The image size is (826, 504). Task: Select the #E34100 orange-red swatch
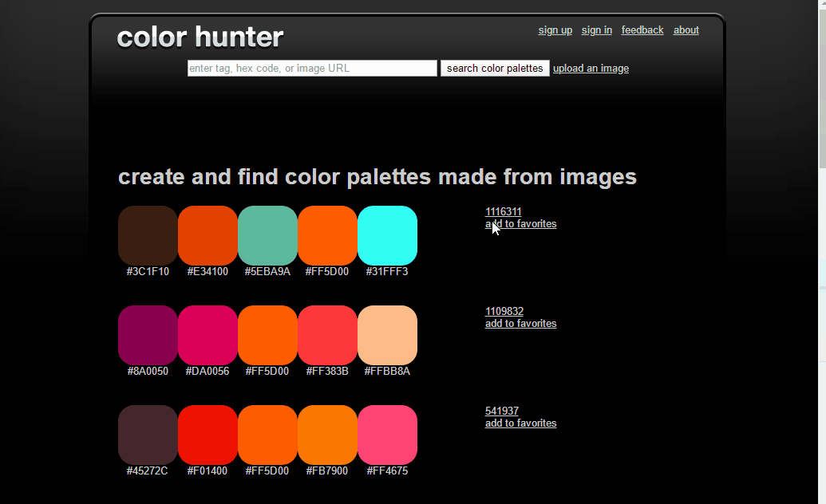click(207, 235)
